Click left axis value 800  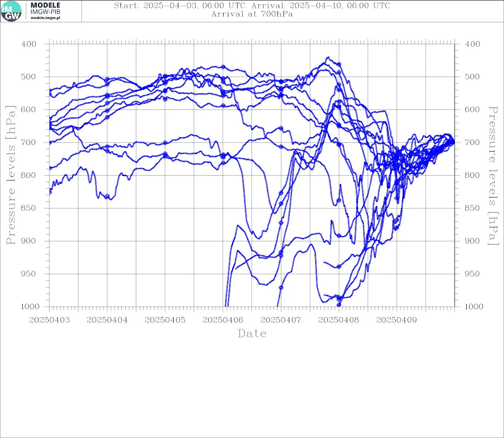(28, 176)
